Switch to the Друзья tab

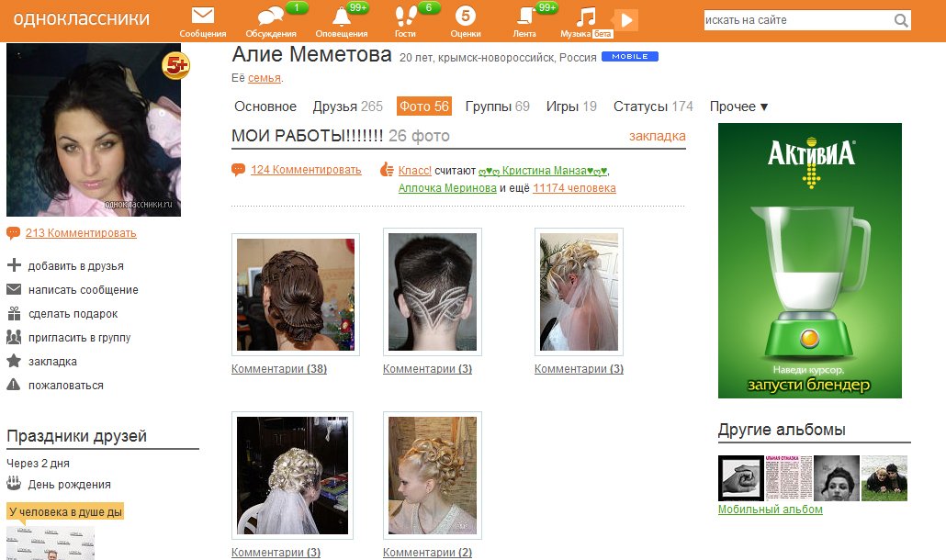(x=334, y=106)
